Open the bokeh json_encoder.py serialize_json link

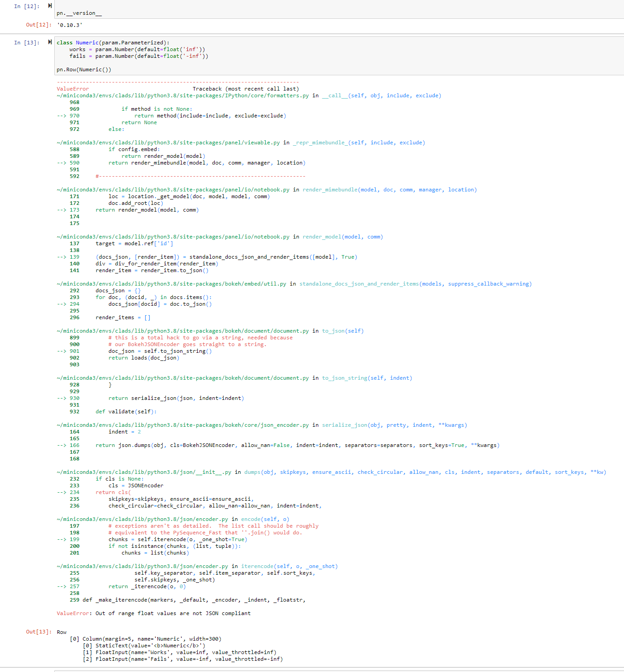[179, 425]
